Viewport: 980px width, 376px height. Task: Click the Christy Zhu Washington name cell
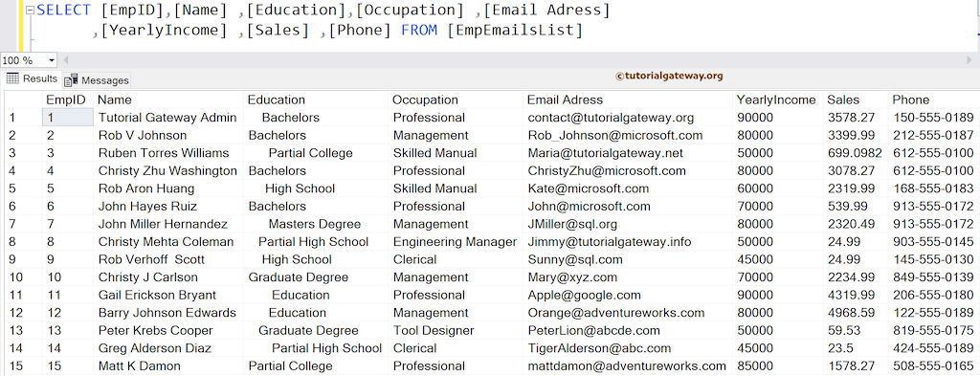point(168,170)
